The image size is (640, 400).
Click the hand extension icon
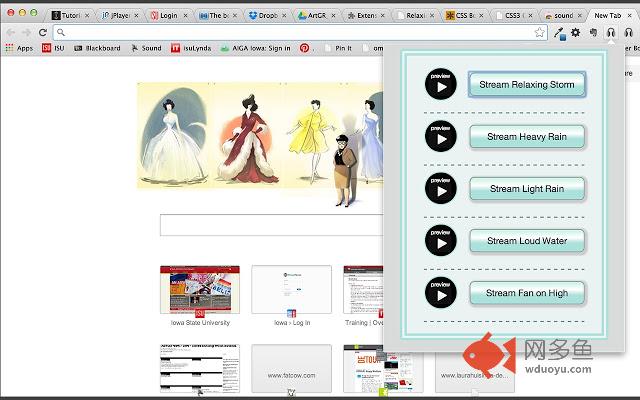click(593, 32)
